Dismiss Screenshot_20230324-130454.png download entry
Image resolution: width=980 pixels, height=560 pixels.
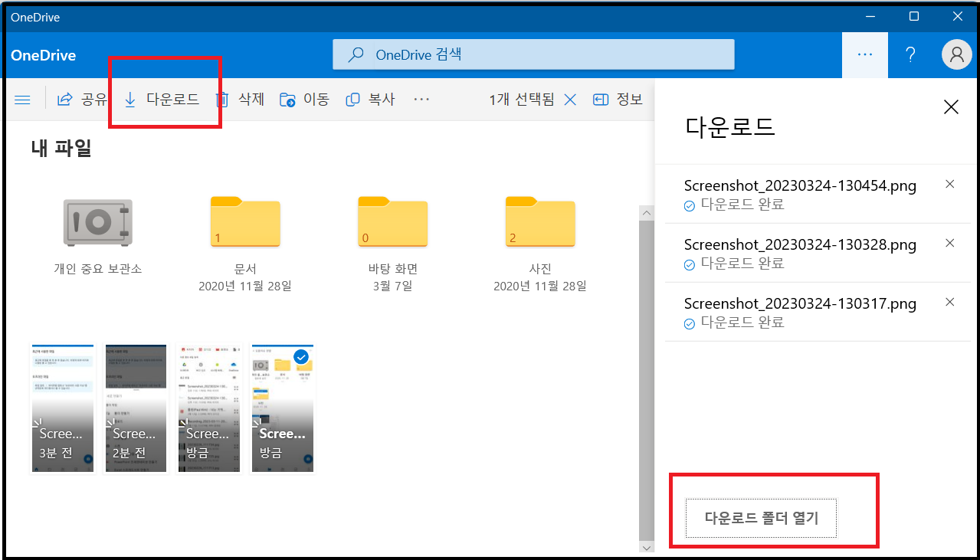(x=950, y=184)
